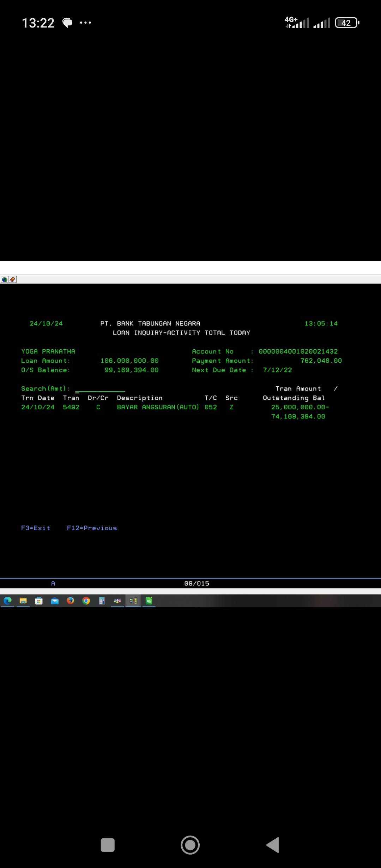Open the Mail app in taskbar

pos(55,601)
